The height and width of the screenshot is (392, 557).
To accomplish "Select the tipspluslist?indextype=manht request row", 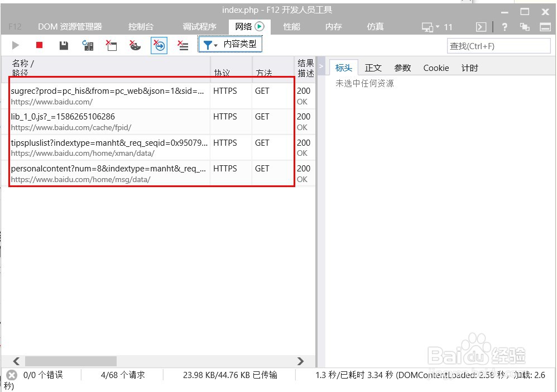I will coord(158,148).
